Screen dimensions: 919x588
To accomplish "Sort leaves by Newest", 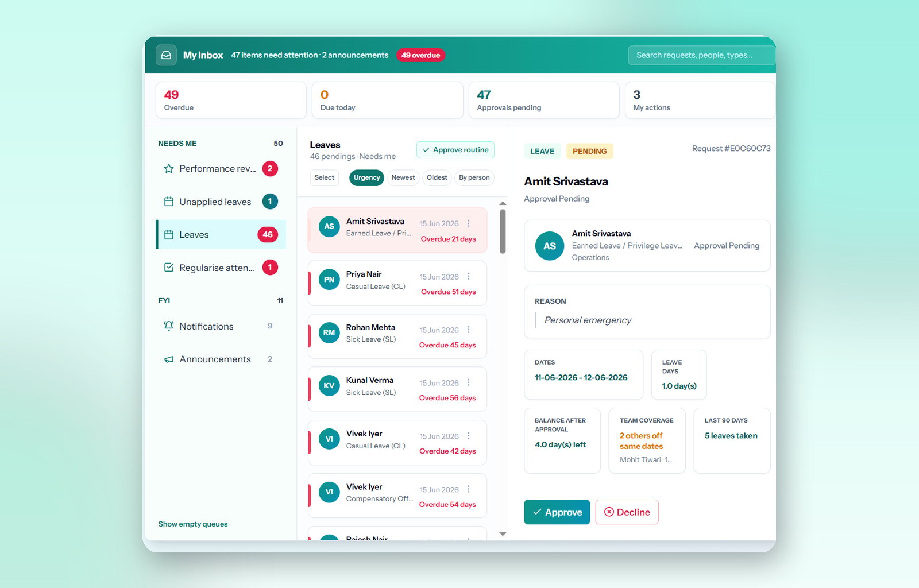I will (403, 177).
